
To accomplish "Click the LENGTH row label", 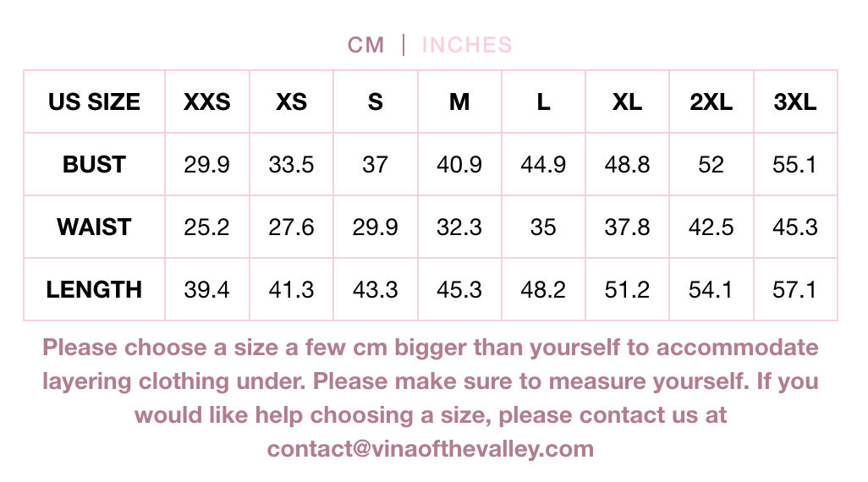I will coord(94,289).
